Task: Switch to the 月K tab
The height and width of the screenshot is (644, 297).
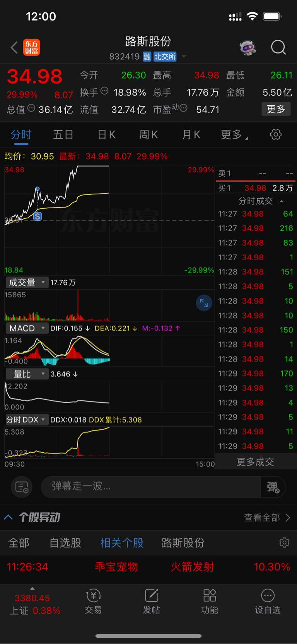Action: pyautogui.click(x=191, y=135)
